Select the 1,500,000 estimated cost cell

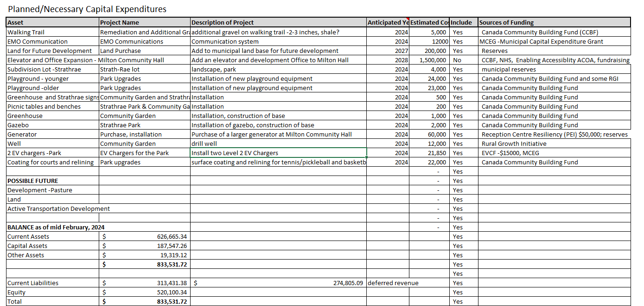pos(429,60)
